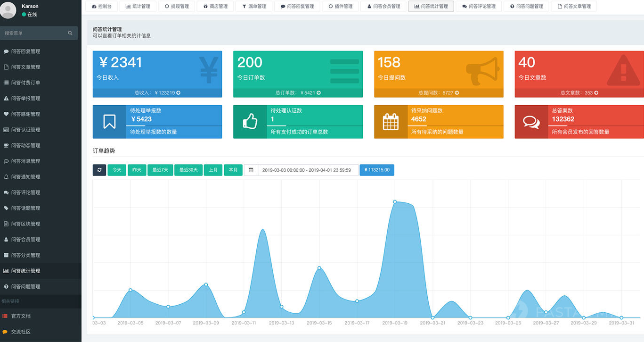Click the calendar grid icon on 待采纳问题数 card
Image resolution: width=644 pixels, height=342 pixels.
tap(391, 122)
